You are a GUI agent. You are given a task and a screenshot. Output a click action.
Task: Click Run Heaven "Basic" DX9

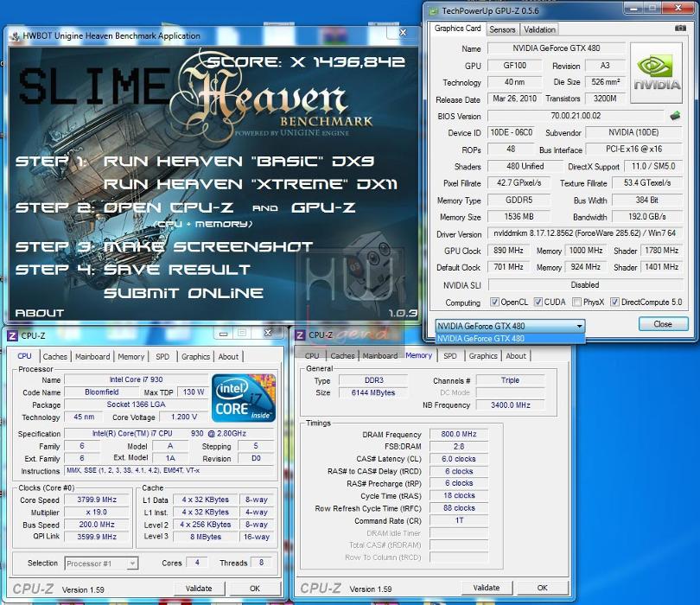pyautogui.click(x=239, y=161)
